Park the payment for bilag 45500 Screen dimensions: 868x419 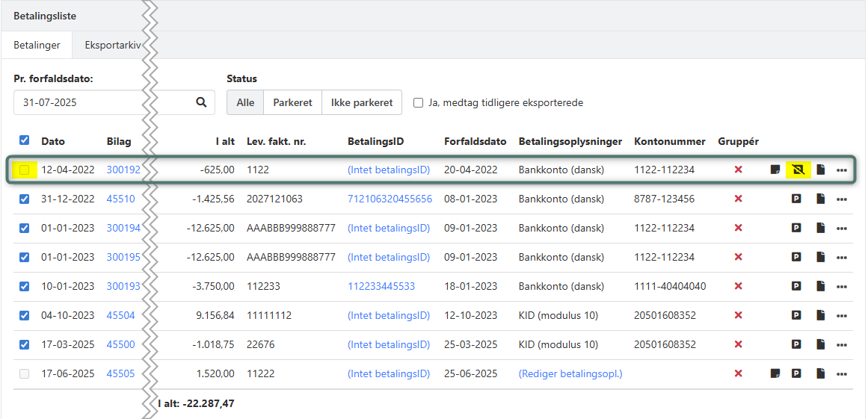point(797,344)
